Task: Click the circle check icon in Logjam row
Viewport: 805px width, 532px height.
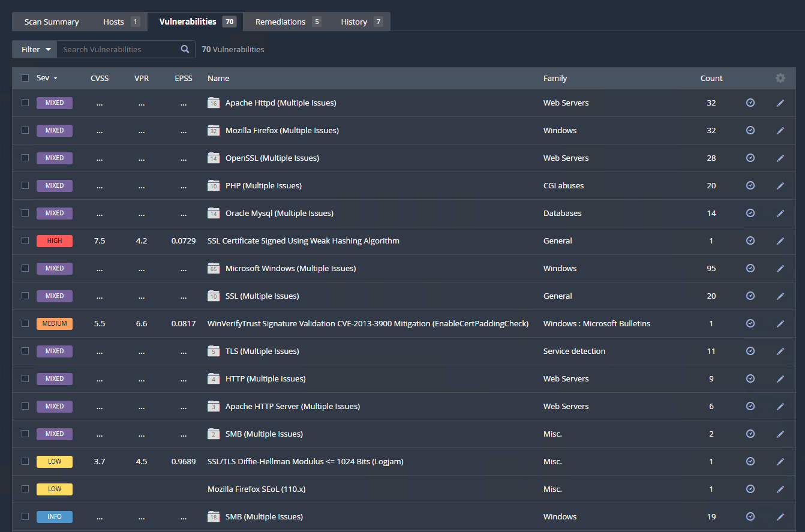Action: 750,461
